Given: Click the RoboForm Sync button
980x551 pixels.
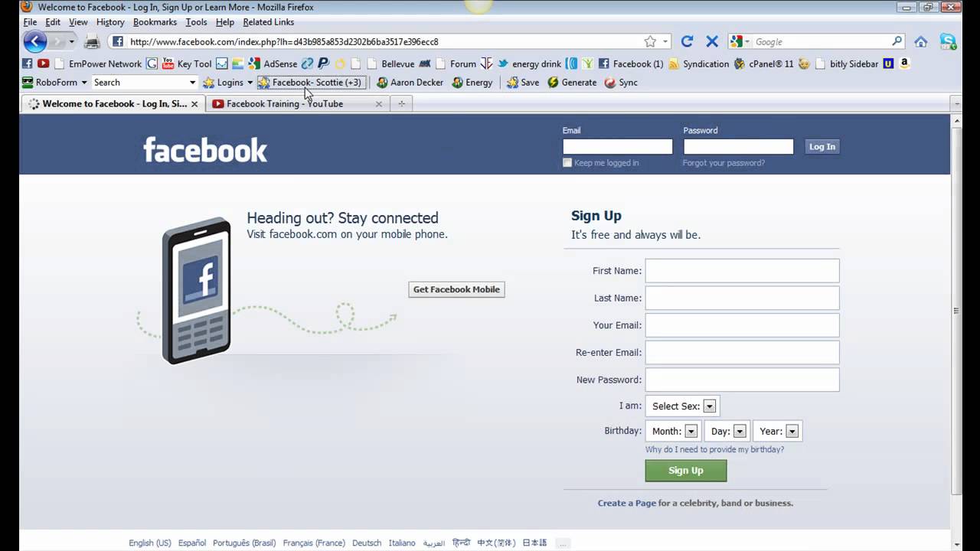Looking at the screenshot, I should pyautogui.click(x=621, y=82).
